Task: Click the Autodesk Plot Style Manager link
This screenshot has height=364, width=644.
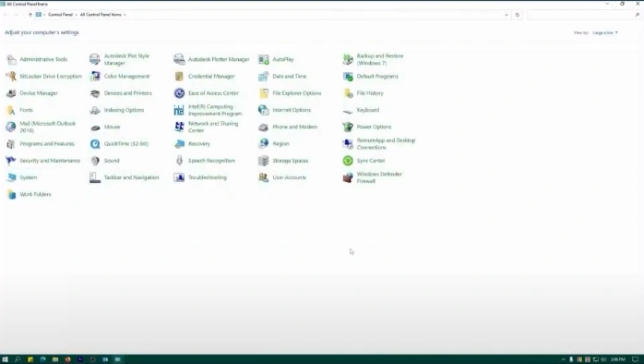Action: [x=126, y=60]
